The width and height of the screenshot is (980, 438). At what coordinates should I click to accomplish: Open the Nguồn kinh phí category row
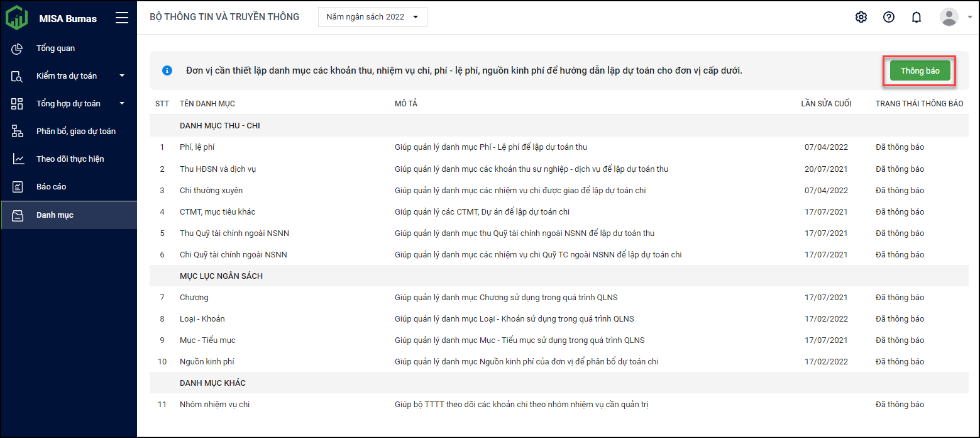tap(207, 362)
